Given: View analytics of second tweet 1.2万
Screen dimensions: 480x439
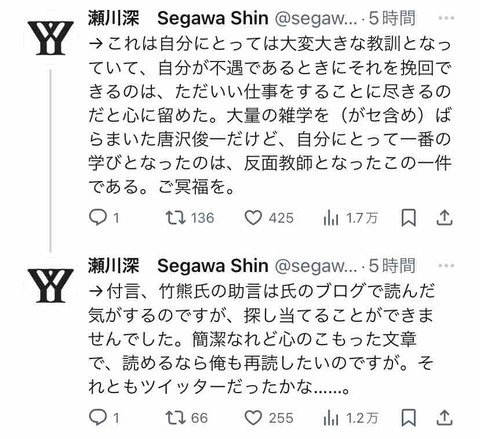Looking at the screenshot, I should point(350,418).
